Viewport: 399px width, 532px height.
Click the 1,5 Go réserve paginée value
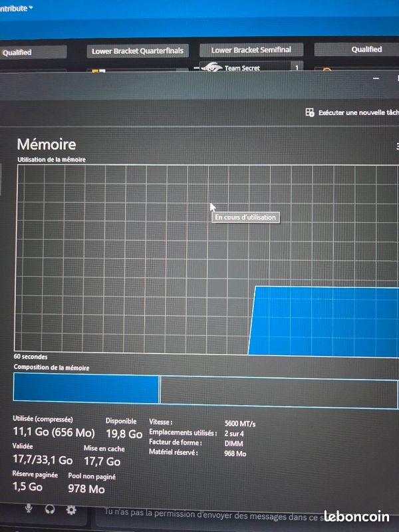tap(27, 487)
